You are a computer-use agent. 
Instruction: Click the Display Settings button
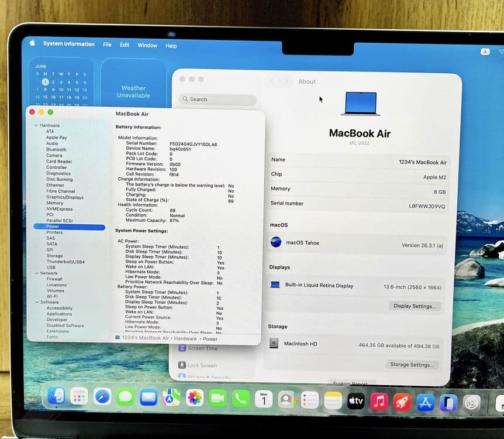coord(415,306)
